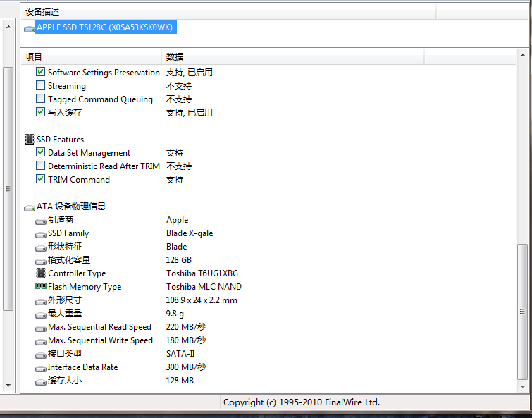Click the 格式化容量 row icon
This screenshot has width=532, height=418.
(x=41, y=262)
